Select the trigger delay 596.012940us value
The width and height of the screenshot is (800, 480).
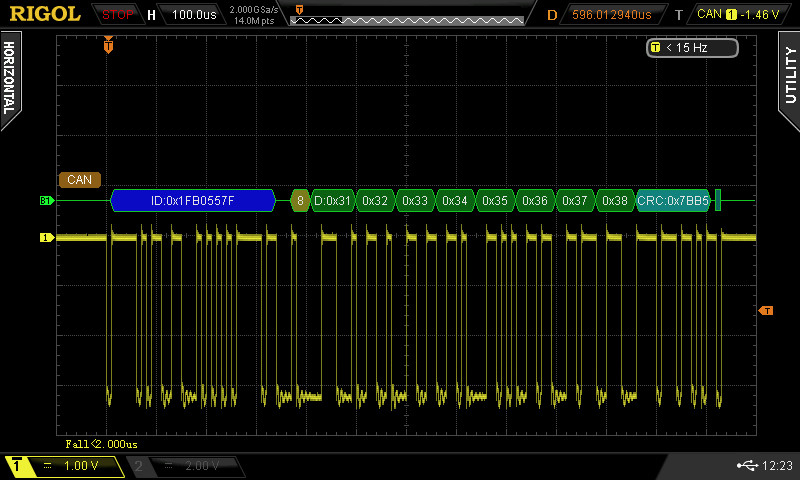pos(611,15)
